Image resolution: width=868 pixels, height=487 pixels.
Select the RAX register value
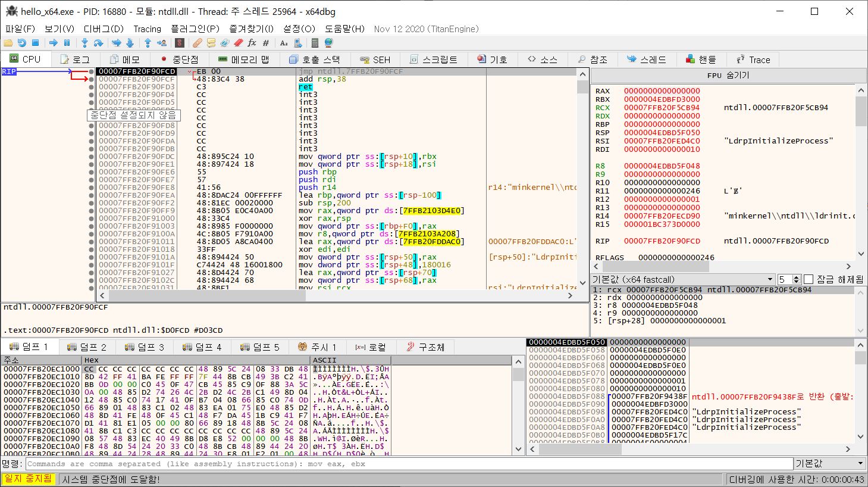[x=662, y=91]
